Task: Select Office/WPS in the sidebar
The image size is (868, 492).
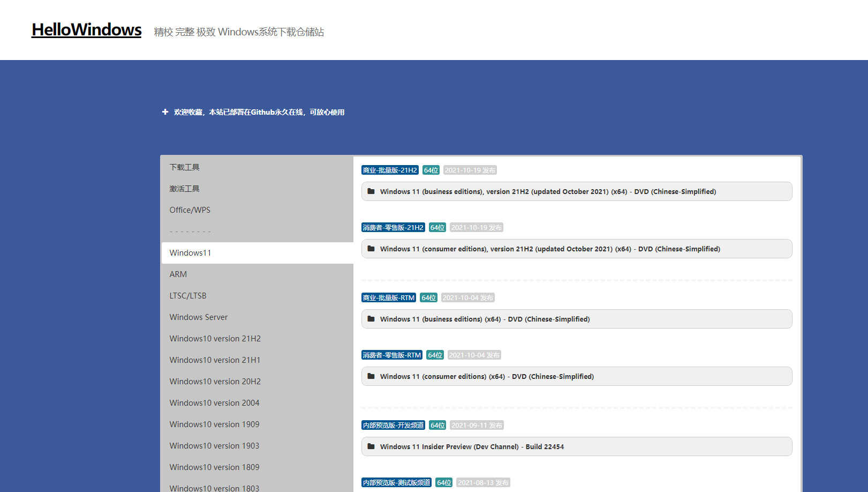Action: pos(257,210)
